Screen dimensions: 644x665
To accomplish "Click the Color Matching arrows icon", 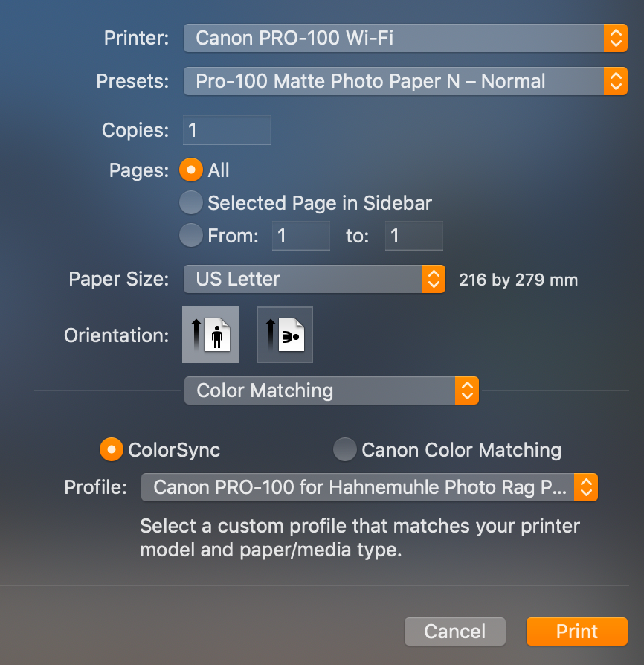I will (466, 391).
